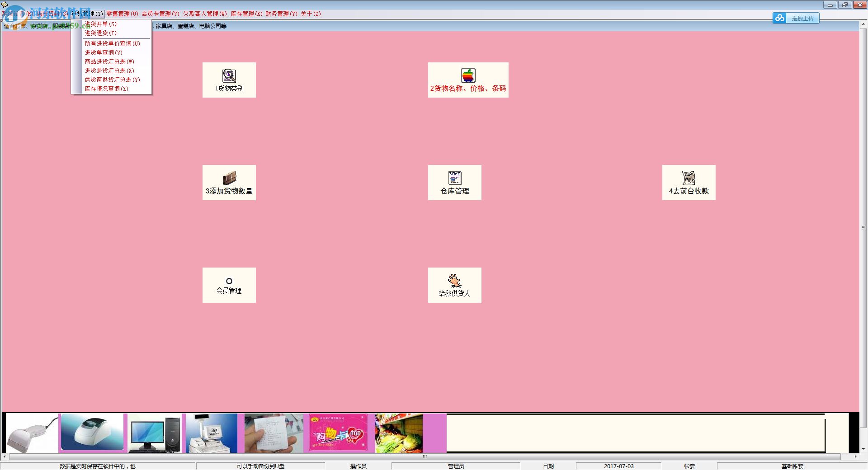Minimize the application window
Screen dimensions: 868x470
click(x=830, y=5)
